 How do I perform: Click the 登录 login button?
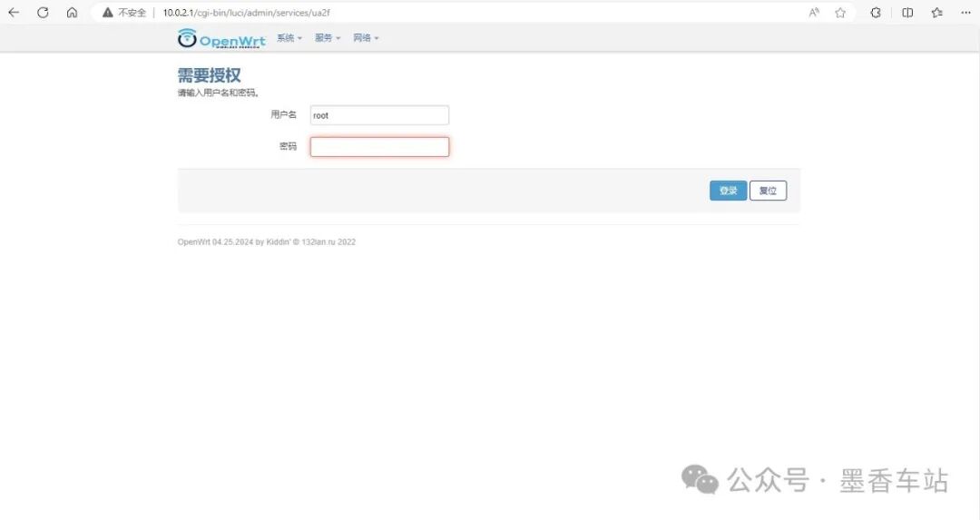(728, 191)
